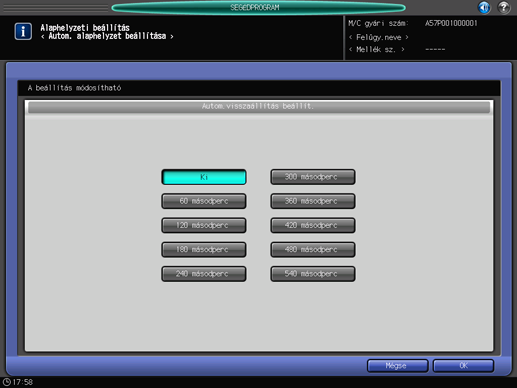The width and height of the screenshot is (517, 388).
Task: Select 60 másodperc option
Action: [x=204, y=201]
